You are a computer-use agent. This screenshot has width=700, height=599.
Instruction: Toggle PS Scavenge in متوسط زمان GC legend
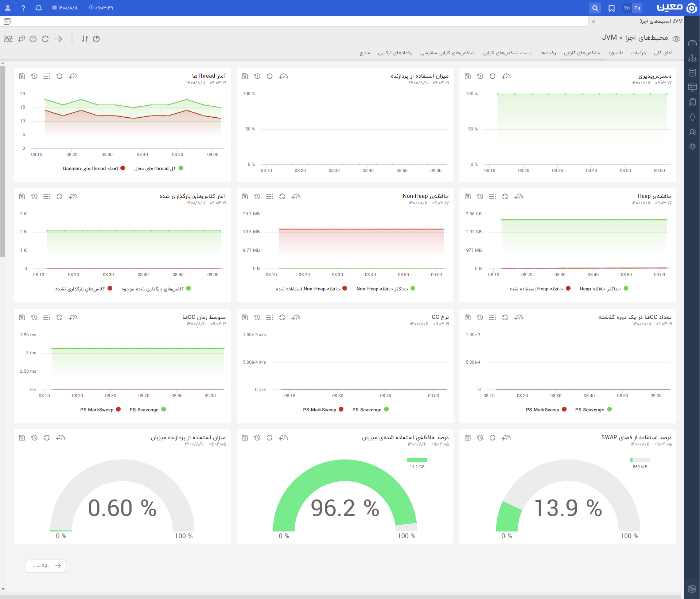click(148, 410)
